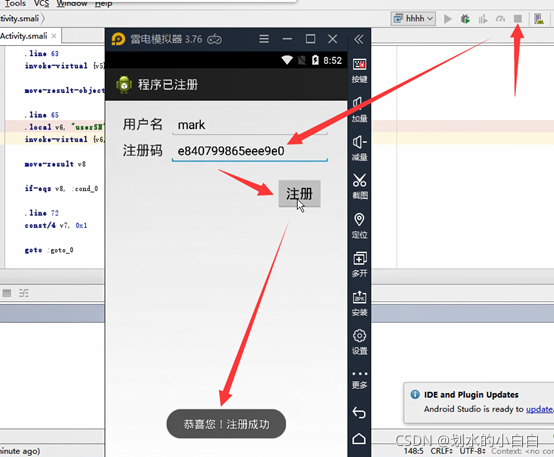
Task: Stop the running debug session
Action: coord(518,18)
